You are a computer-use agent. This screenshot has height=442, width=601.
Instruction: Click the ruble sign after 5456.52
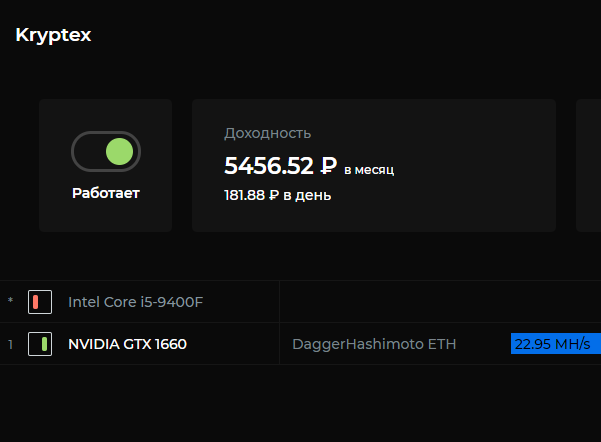pos(329,165)
